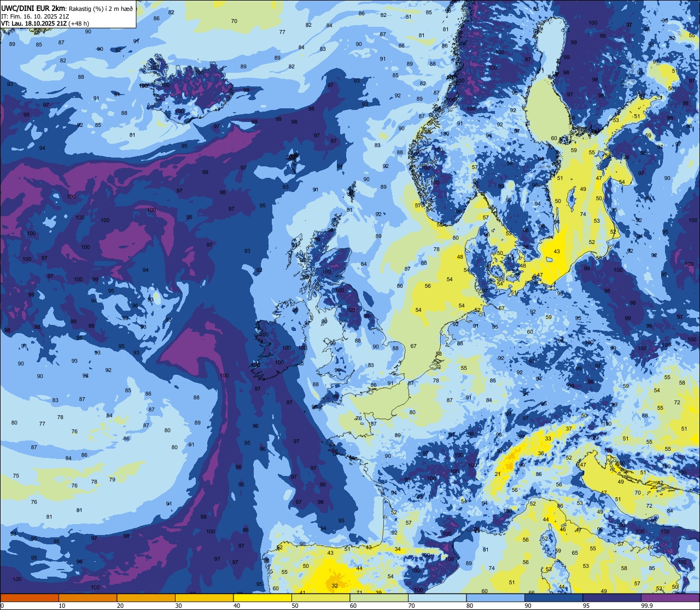Click the legend tick label "10"

(62, 606)
